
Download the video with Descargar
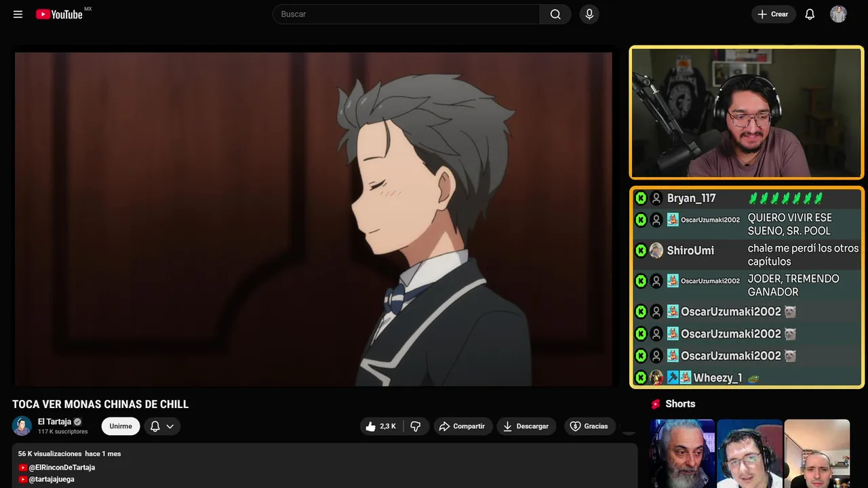point(526,426)
